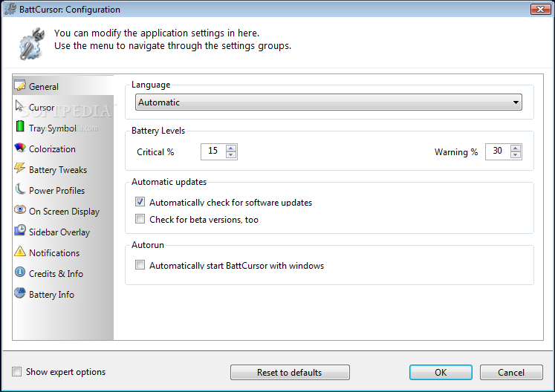The image size is (555, 392).
Task: Click the Notifications warning triangle icon
Action: coord(20,251)
